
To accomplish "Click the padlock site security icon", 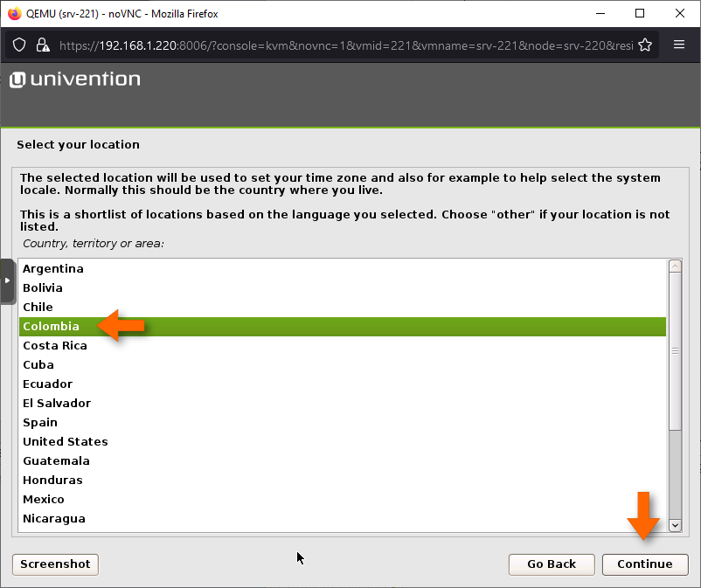I will (x=42, y=45).
